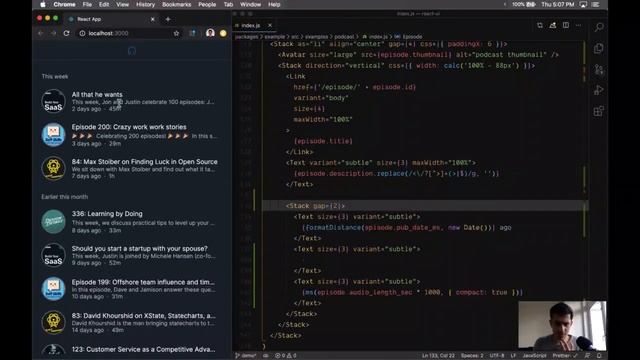Split the editor with the split icon

(x=566, y=25)
